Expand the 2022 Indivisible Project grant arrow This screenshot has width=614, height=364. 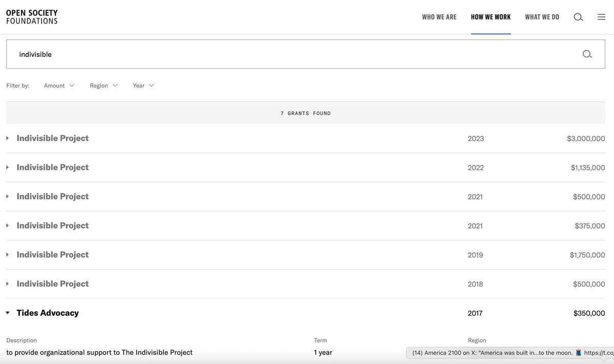coord(8,167)
